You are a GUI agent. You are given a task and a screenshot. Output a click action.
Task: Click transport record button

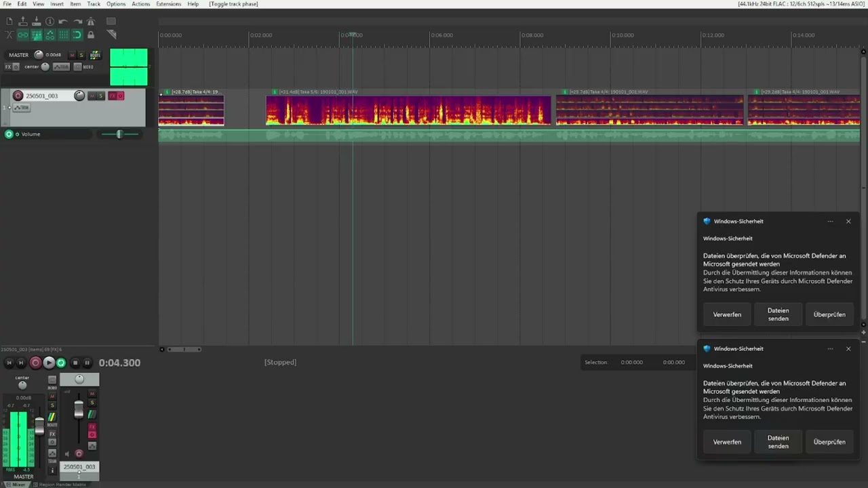[x=35, y=363]
